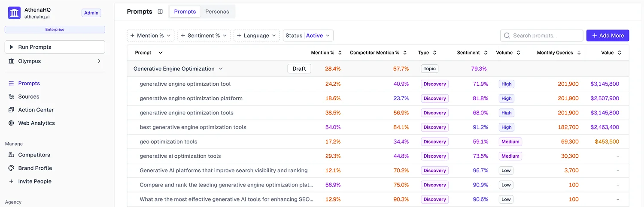This screenshot has width=644, height=207.
Task: Add a Language filter
Action: pos(256,36)
